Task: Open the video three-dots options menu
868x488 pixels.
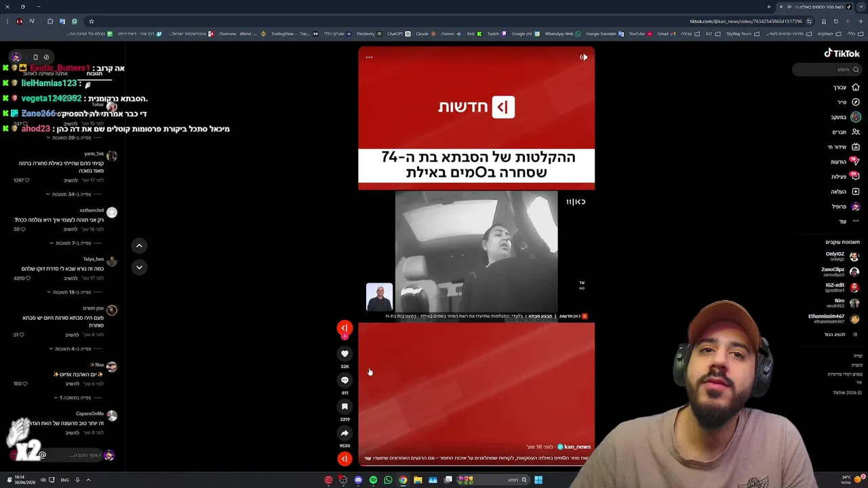Action: 369,58
